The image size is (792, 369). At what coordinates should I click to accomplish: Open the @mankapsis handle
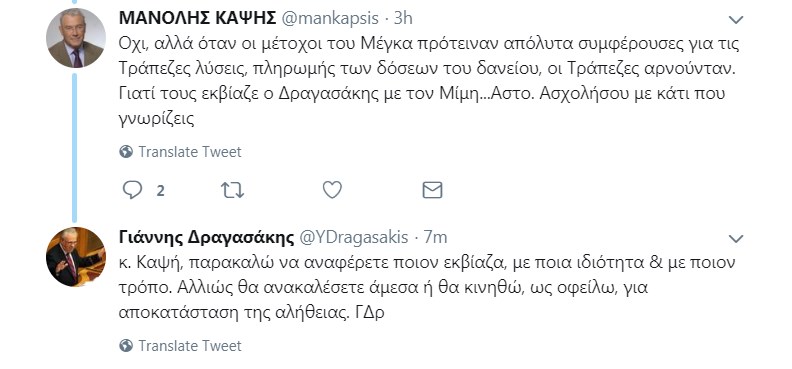coord(329,18)
